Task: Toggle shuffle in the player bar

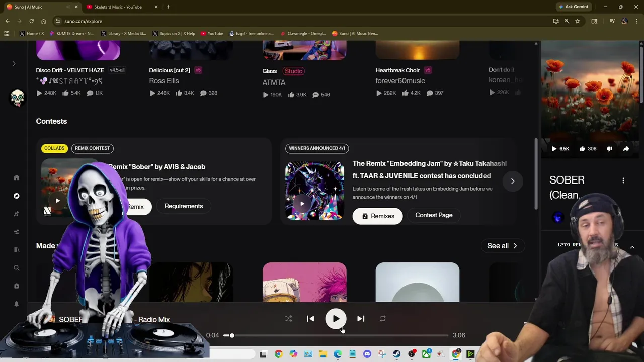Action: [x=288, y=319]
